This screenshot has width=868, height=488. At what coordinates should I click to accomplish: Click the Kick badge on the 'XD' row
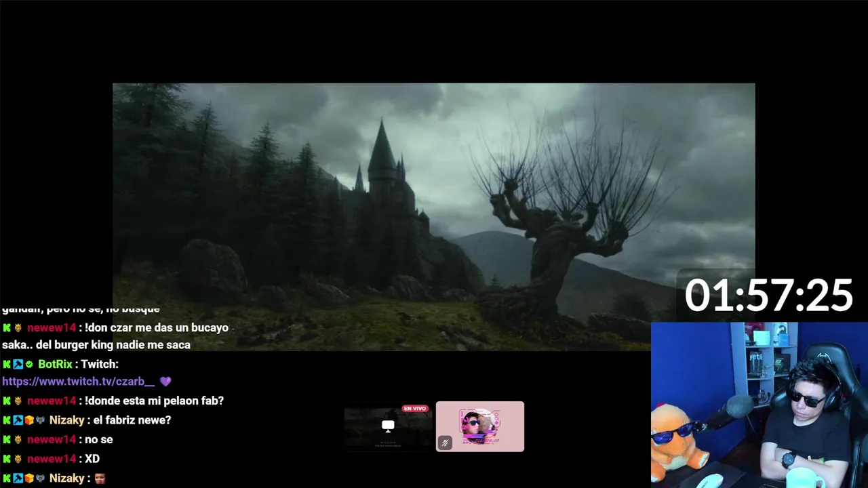[x=7, y=459]
